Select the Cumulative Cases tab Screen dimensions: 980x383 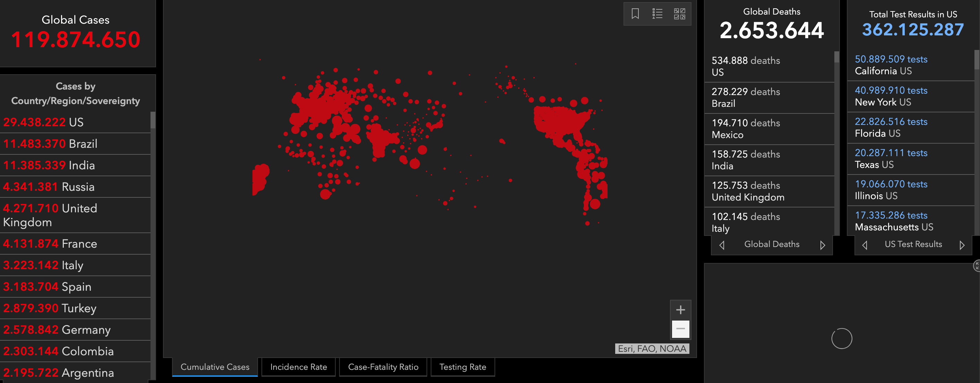pyautogui.click(x=215, y=367)
